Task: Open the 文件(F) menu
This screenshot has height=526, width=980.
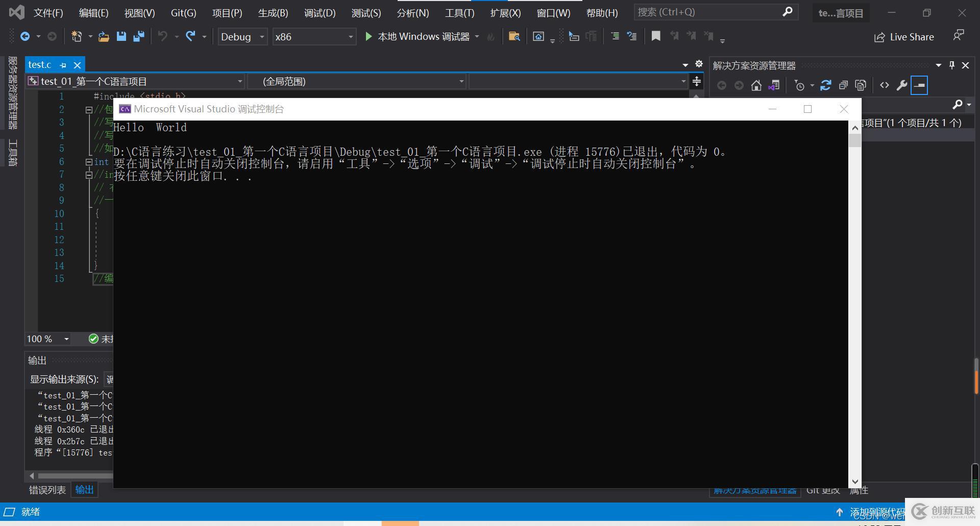Action: (48, 13)
